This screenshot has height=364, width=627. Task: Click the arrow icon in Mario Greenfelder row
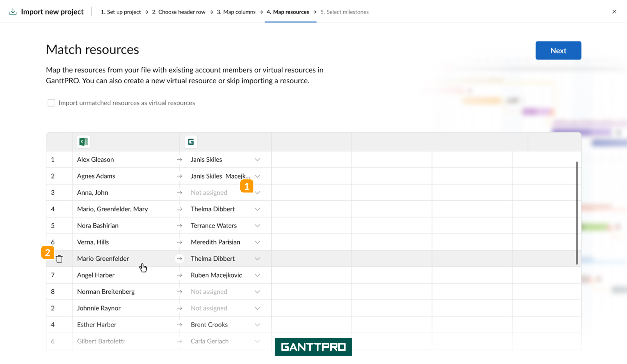click(179, 259)
